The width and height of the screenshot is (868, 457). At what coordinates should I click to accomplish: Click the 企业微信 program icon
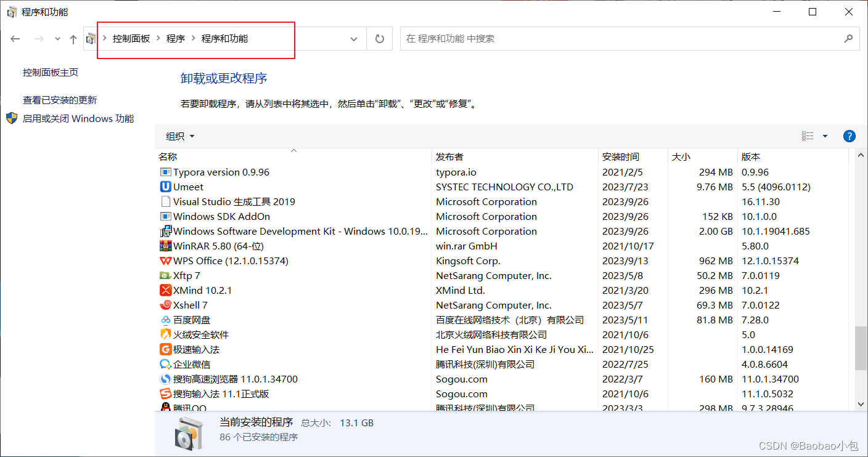click(x=165, y=365)
